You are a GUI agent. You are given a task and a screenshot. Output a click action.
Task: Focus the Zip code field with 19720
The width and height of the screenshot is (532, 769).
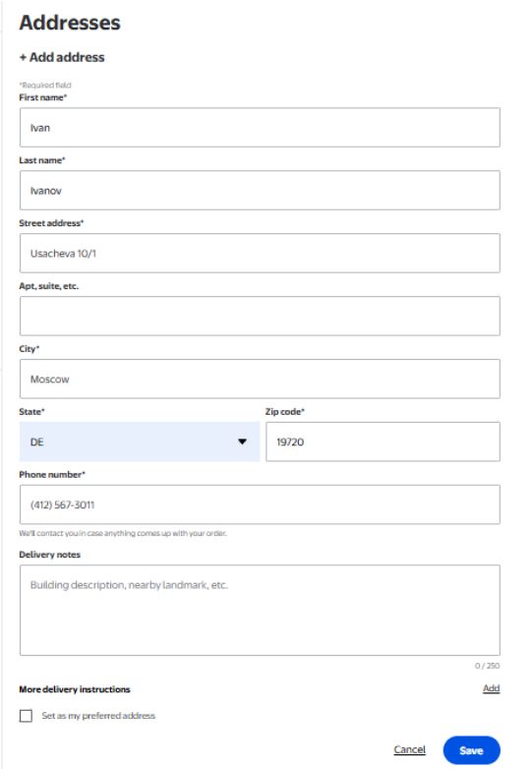coord(383,442)
